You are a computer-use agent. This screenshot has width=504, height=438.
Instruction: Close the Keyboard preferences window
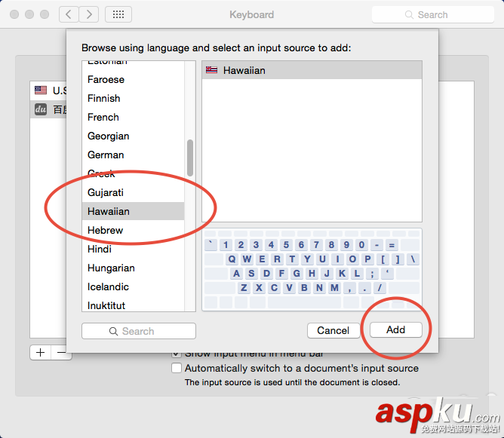[x=14, y=14]
